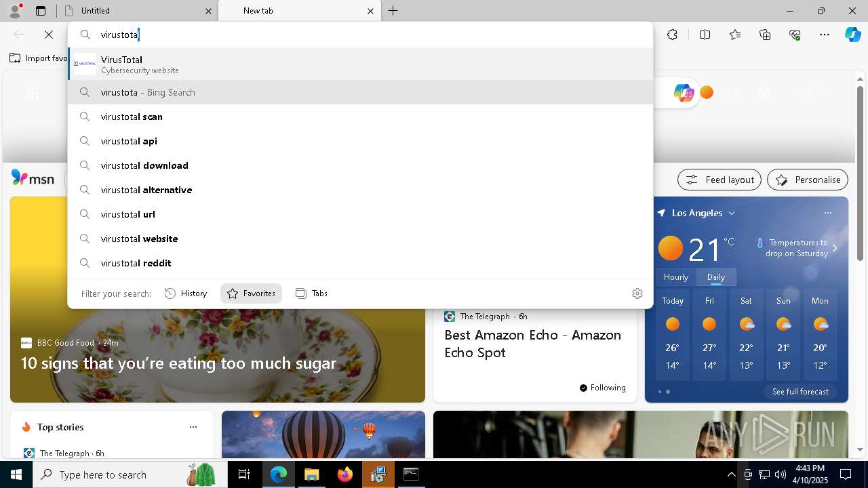Image resolution: width=868 pixels, height=488 pixels.
Task: Open Settings and more ellipsis menu
Action: point(825,35)
